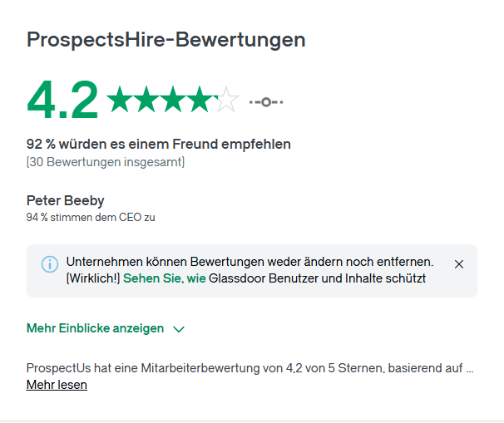Click the CEO name Peter Beeby
Screen dimensions: 504x423
tap(65, 201)
